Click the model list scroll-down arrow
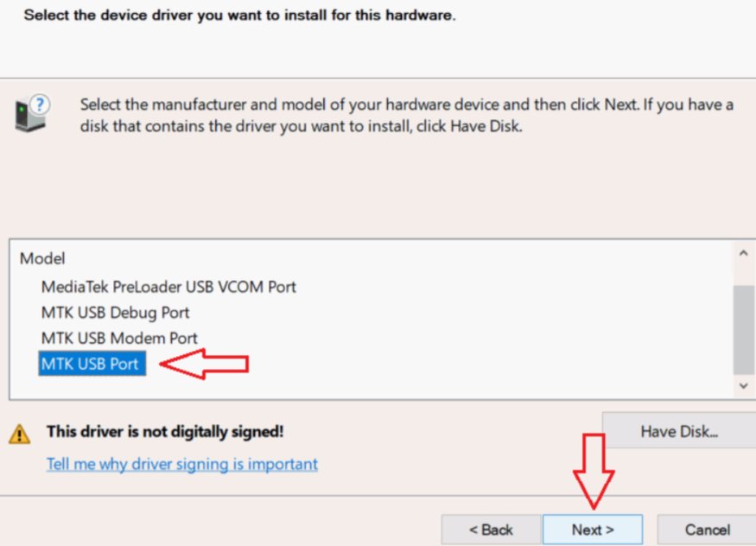756x546 pixels. click(x=743, y=385)
